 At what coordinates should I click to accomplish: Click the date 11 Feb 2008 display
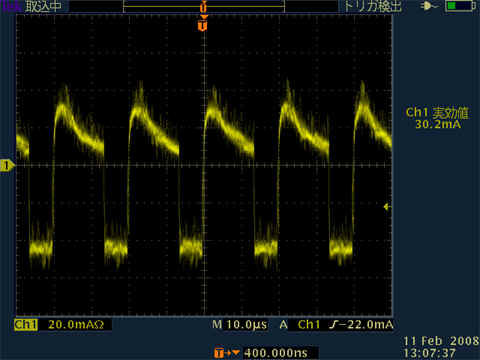(x=441, y=341)
